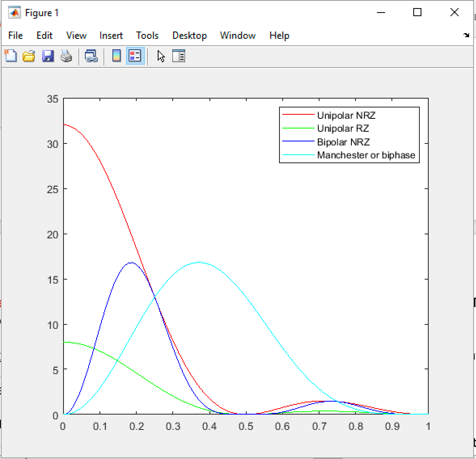Activate the Link Plot tool
This screenshot has height=459, width=476.
click(91, 56)
